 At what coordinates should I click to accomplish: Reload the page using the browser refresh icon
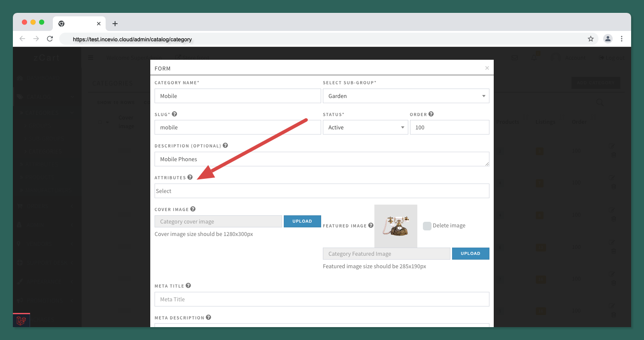coord(50,39)
